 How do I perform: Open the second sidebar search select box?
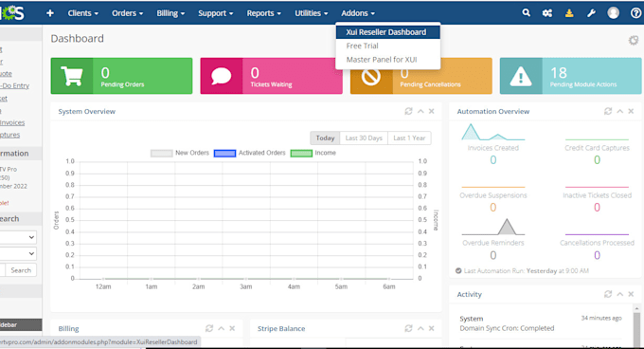click(x=18, y=253)
